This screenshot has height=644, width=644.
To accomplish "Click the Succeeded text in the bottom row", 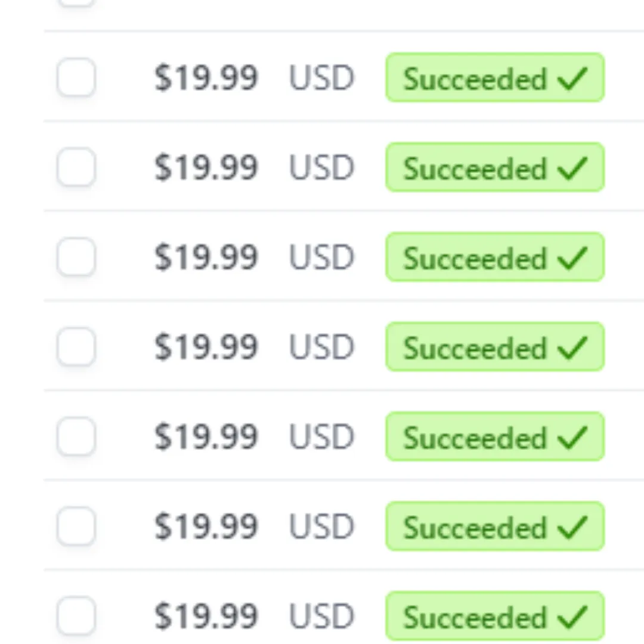I will click(x=475, y=617).
